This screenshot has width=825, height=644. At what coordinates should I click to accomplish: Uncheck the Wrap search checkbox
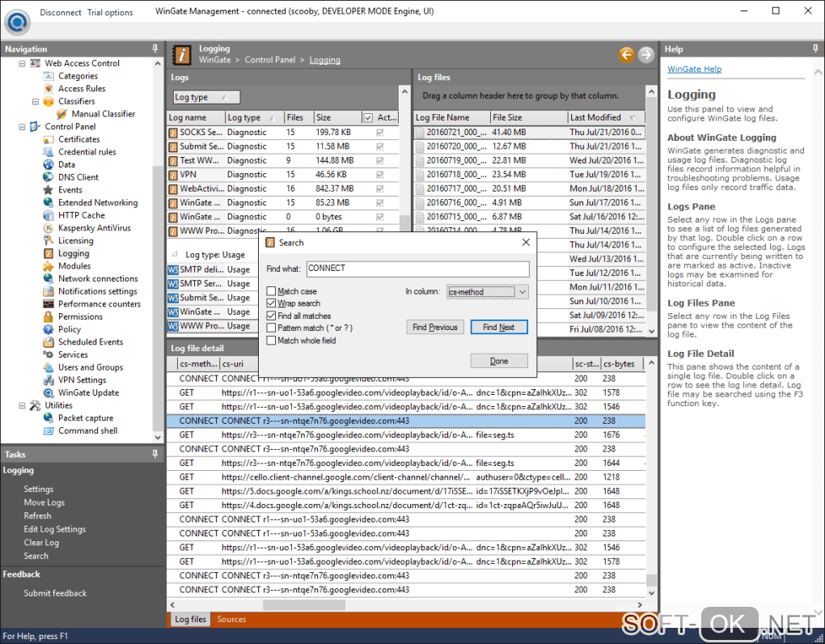tap(271, 303)
